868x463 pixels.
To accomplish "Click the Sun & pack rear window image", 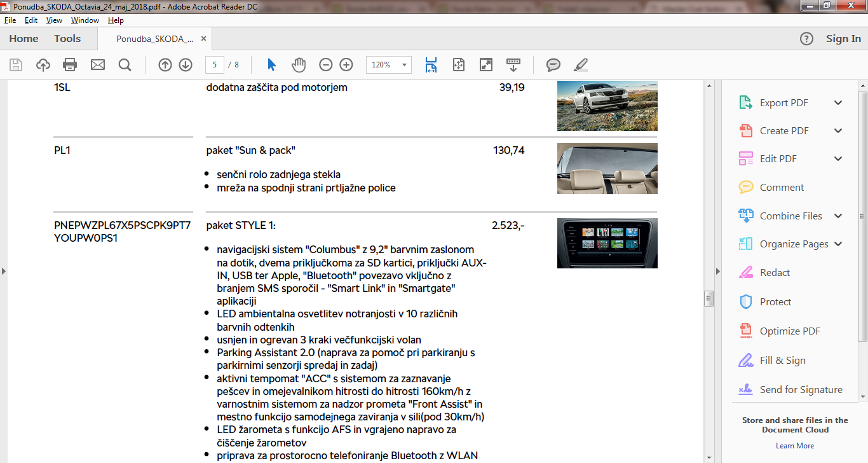I will 607,169.
